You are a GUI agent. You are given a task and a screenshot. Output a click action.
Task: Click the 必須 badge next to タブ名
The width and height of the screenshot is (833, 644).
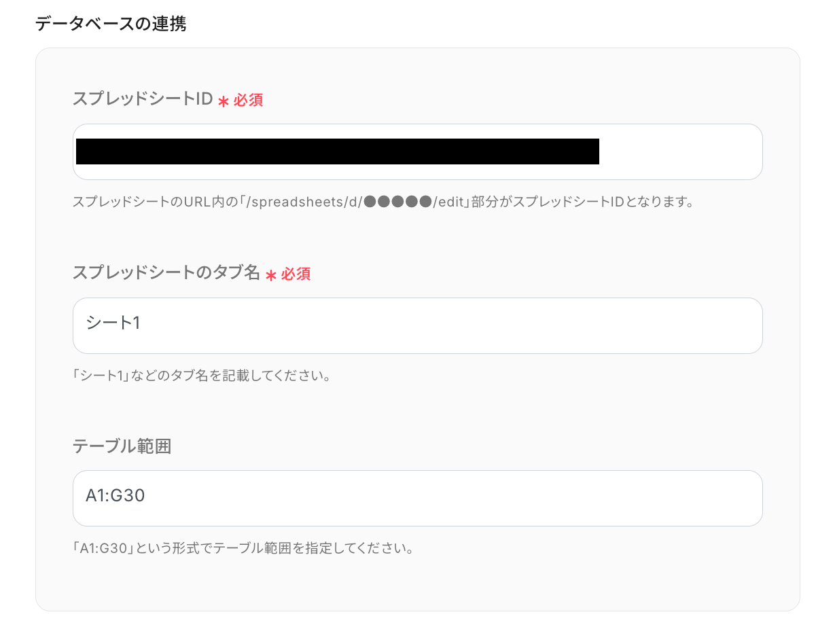point(298,274)
